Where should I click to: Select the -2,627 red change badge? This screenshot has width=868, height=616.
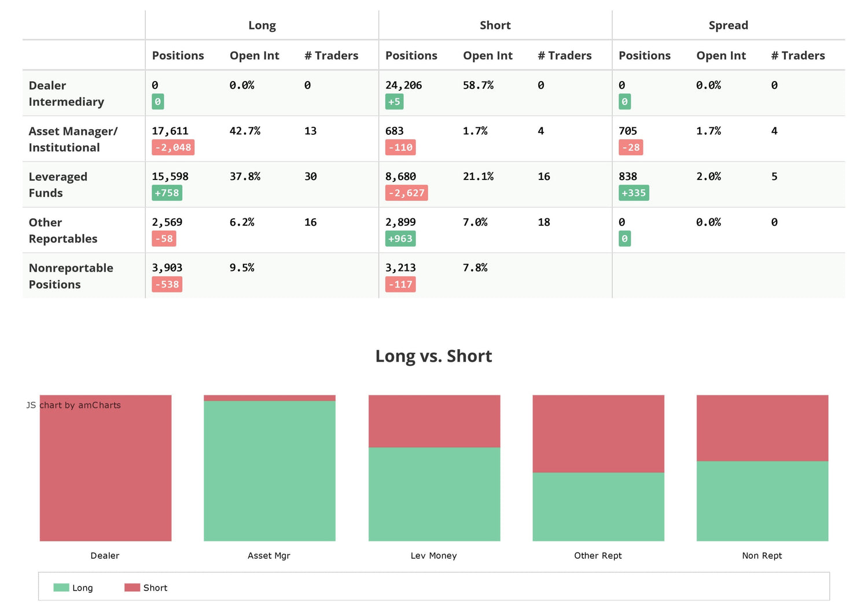point(406,193)
